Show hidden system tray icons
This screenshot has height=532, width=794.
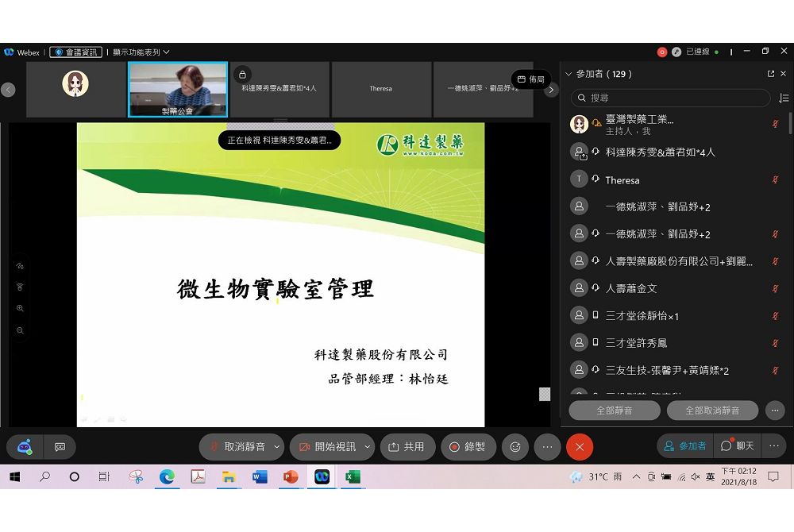pos(637,477)
